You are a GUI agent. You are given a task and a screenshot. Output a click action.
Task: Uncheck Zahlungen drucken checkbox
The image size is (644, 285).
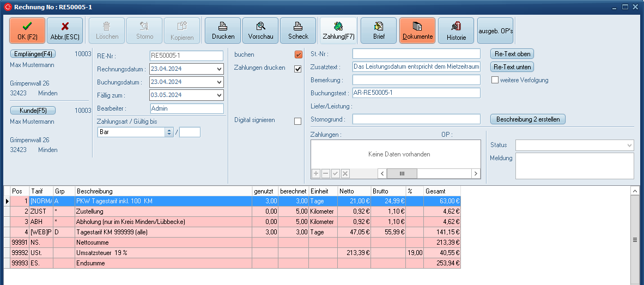click(298, 69)
